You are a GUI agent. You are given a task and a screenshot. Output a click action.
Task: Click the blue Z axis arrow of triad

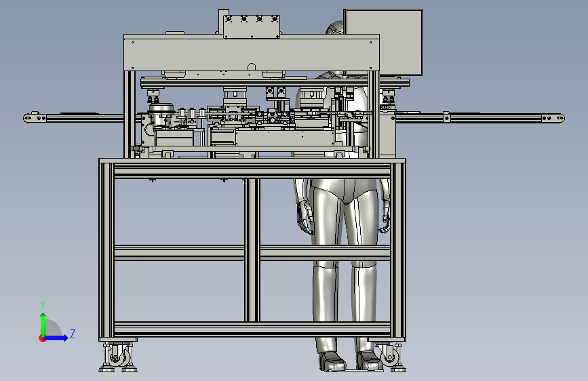pyautogui.click(x=56, y=338)
